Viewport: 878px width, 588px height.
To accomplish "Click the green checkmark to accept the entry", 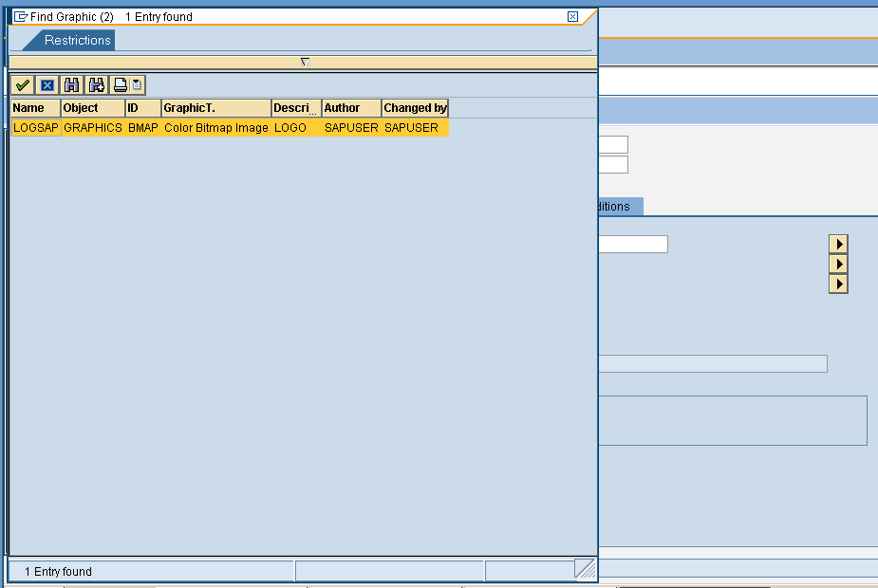I will [x=23, y=84].
